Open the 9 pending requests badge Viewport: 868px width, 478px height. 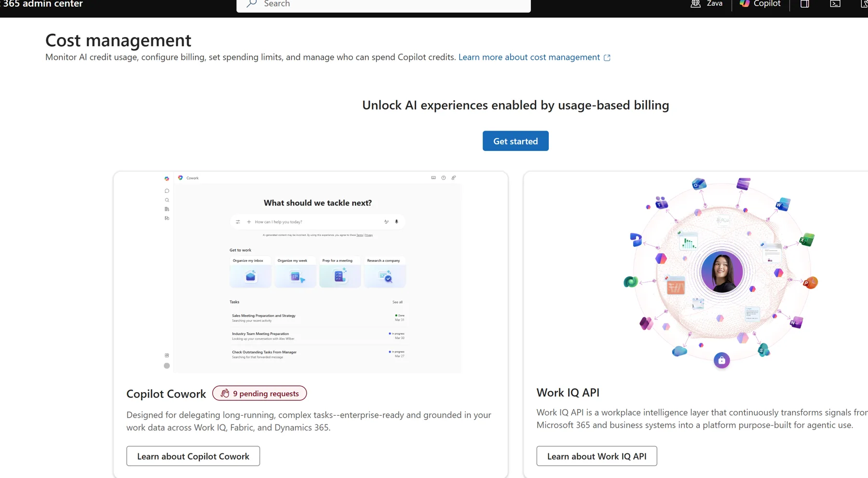259,393
